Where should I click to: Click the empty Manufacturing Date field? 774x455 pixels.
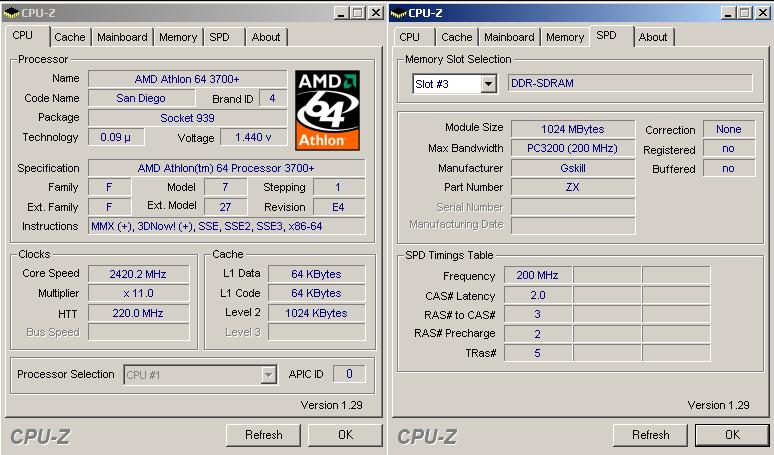(x=573, y=225)
